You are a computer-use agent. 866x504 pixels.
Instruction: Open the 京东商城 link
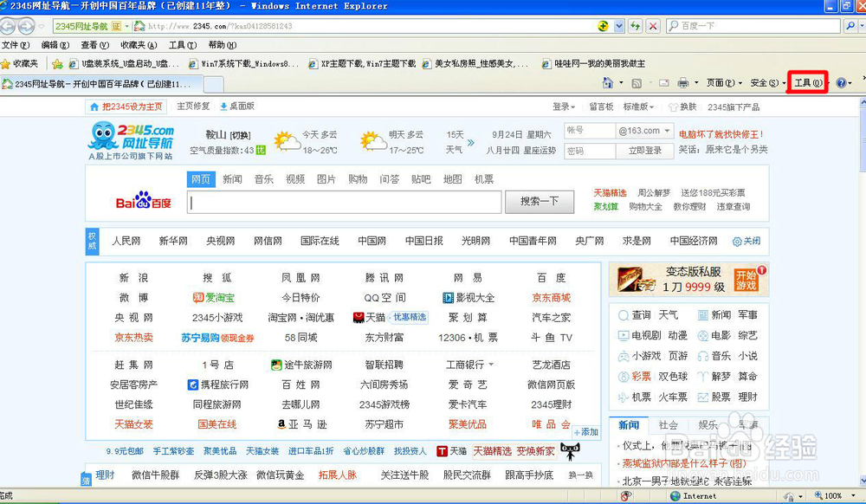(551, 298)
